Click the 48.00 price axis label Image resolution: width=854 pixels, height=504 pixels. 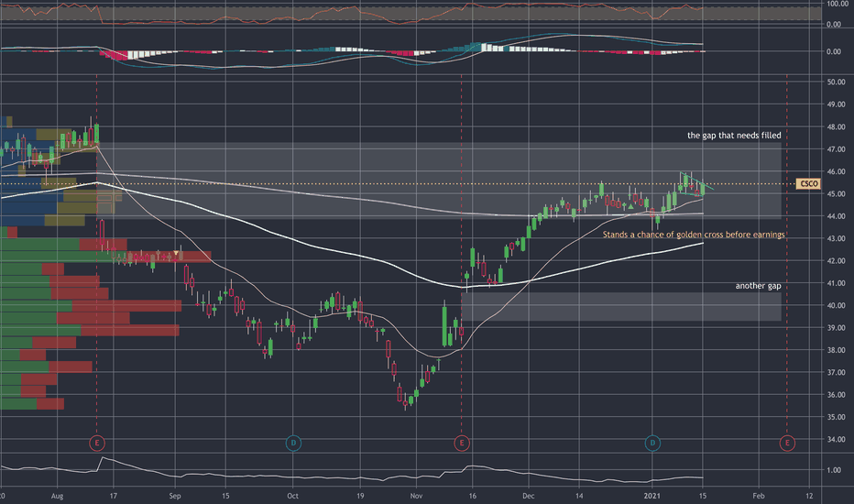point(836,126)
